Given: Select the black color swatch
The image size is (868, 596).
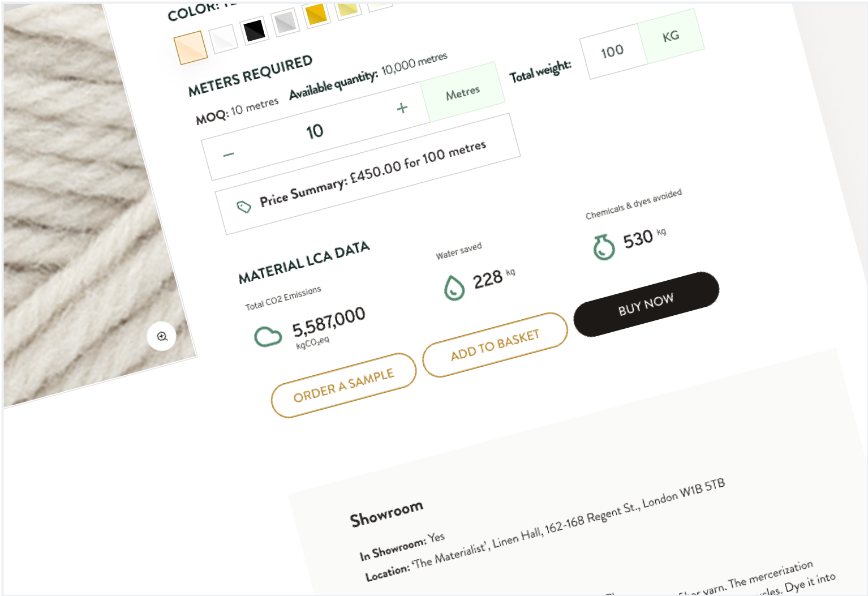Looking at the screenshot, I should [x=254, y=30].
